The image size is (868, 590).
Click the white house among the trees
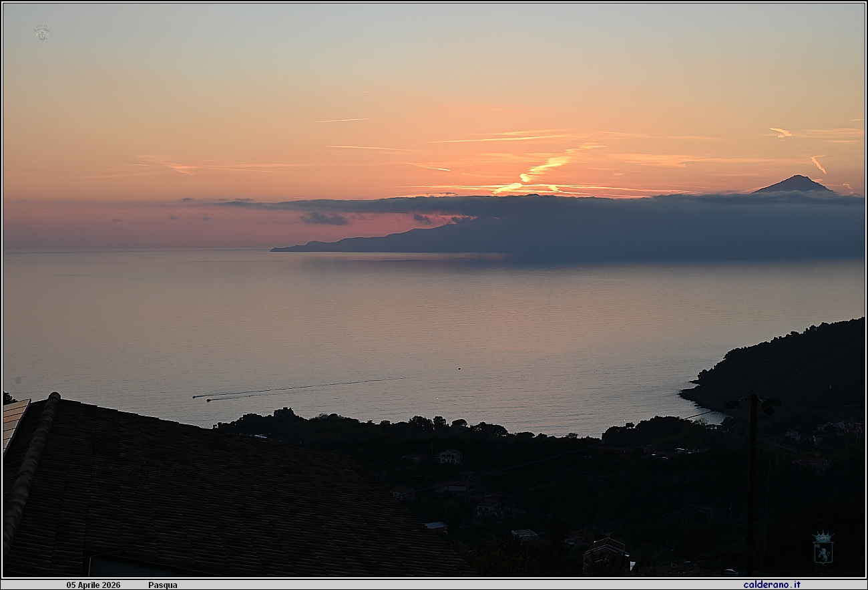tap(450, 456)
